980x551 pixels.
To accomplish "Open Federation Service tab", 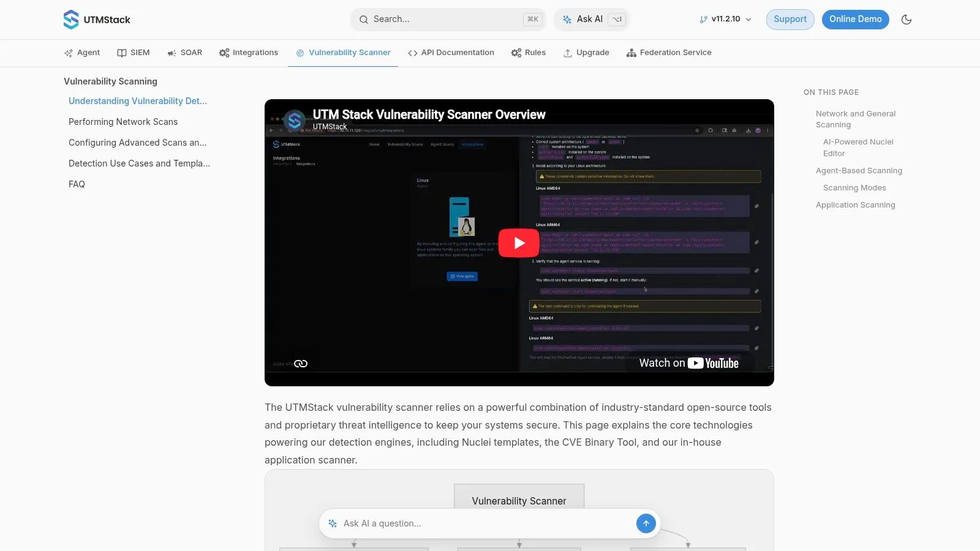I will tap(669, 53).
